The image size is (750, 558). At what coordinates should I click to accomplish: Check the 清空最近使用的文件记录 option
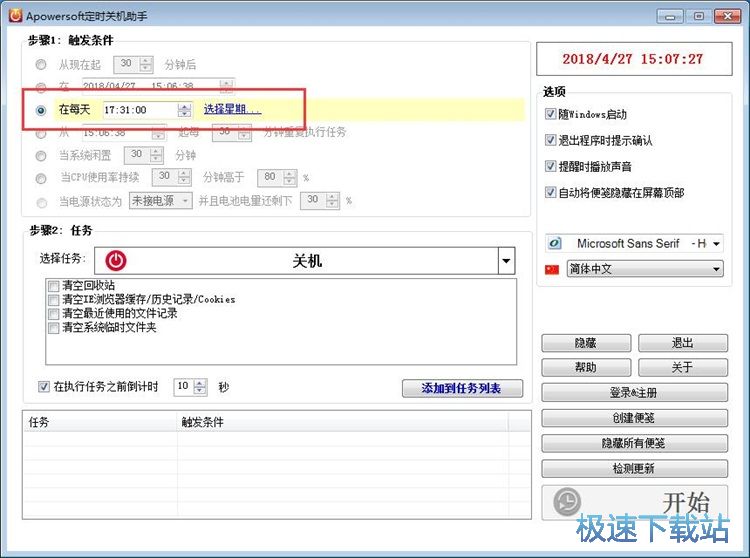pos(54,314)
